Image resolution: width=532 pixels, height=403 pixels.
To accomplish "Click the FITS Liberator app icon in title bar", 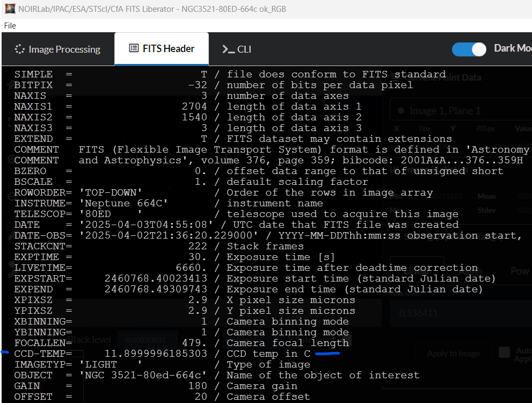I will click(x=10, y=9).
